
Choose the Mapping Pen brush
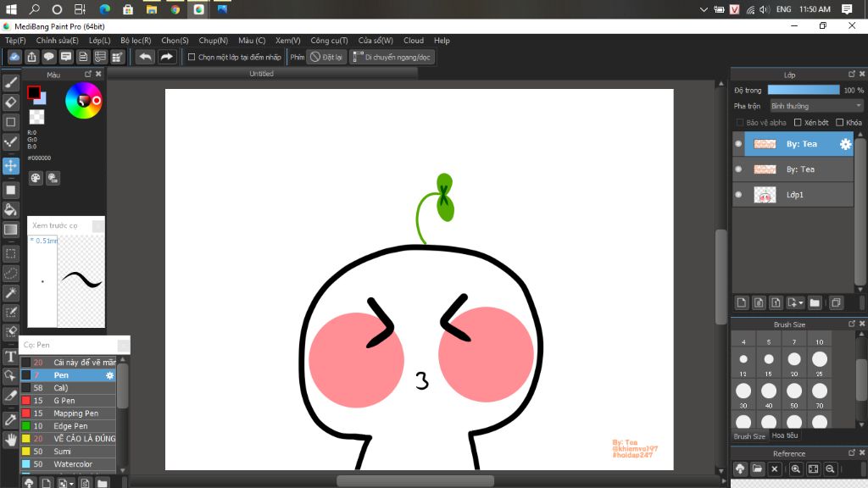(68, 413)
